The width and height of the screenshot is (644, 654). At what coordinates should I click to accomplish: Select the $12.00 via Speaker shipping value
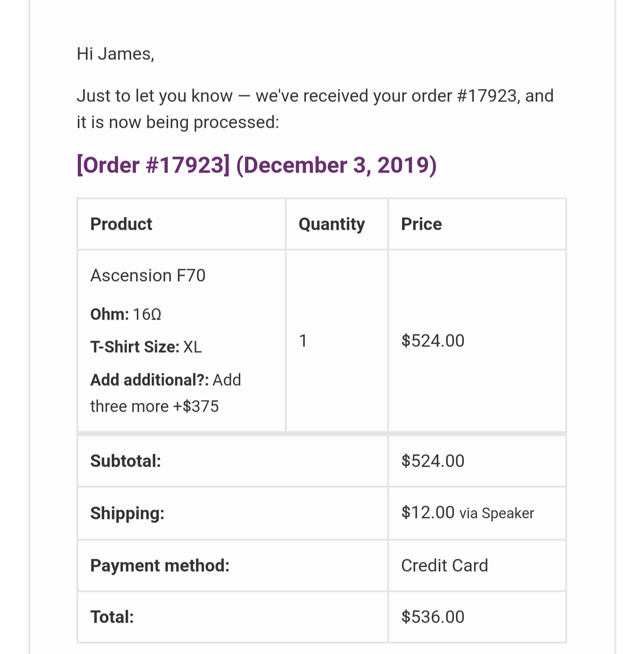click(x=467, y=512)
